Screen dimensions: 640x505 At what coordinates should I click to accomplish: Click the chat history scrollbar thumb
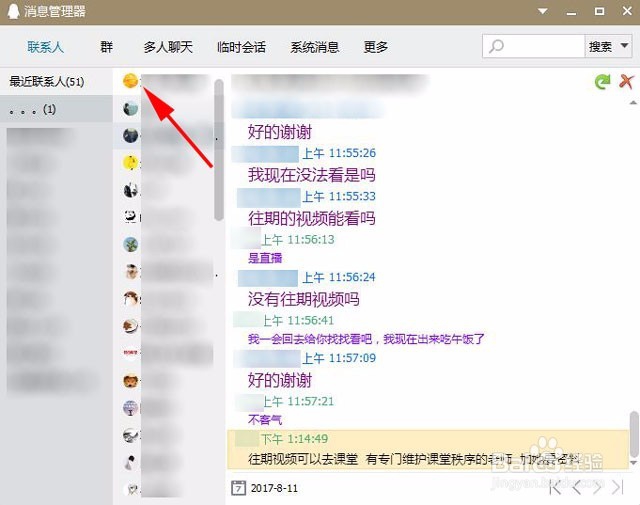click(634, 434)
